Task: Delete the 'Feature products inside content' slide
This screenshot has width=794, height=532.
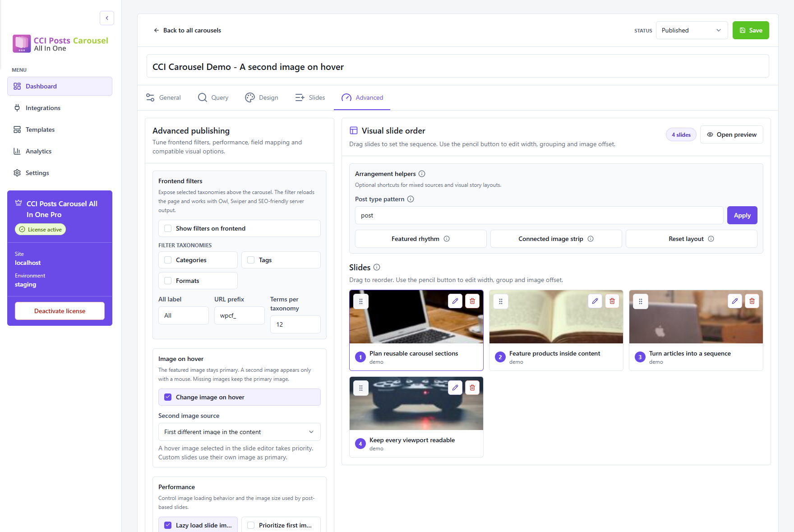Action: (x=612, y=301)
